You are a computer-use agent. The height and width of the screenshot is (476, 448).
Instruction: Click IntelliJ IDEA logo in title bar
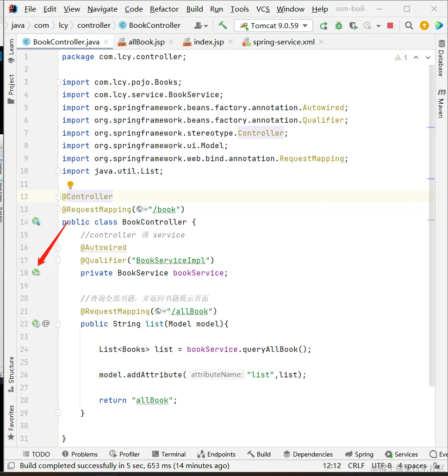click(13, 9)
